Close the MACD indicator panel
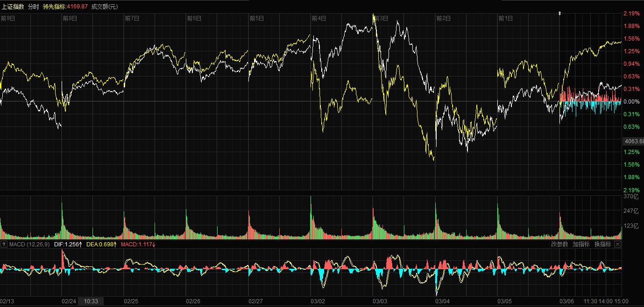This screenshot has height=307, width=644. point(617,244)
